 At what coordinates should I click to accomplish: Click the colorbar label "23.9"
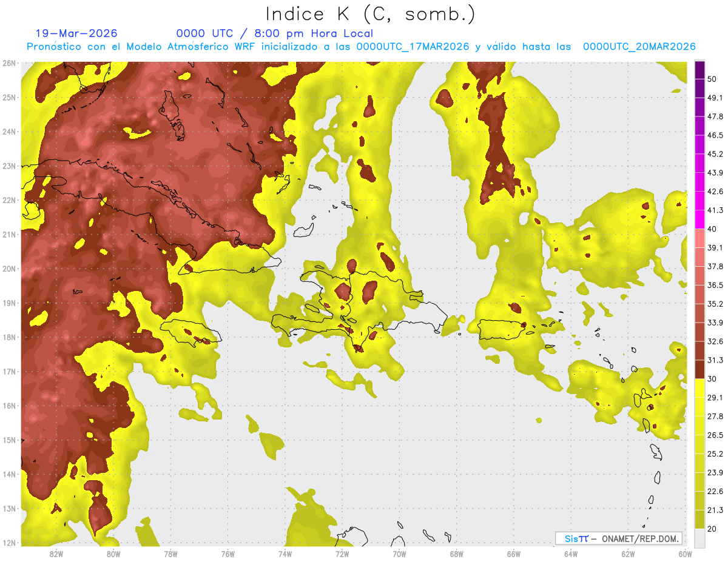tap(715, 473)
